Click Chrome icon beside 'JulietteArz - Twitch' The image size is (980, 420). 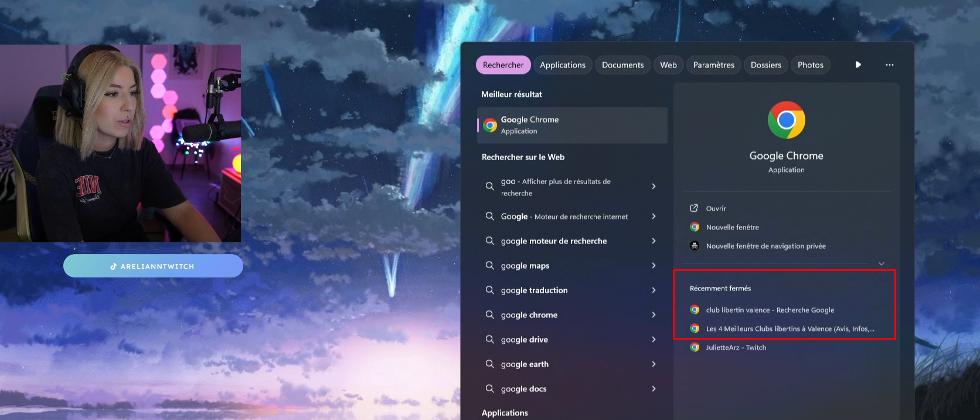[695, 347]
